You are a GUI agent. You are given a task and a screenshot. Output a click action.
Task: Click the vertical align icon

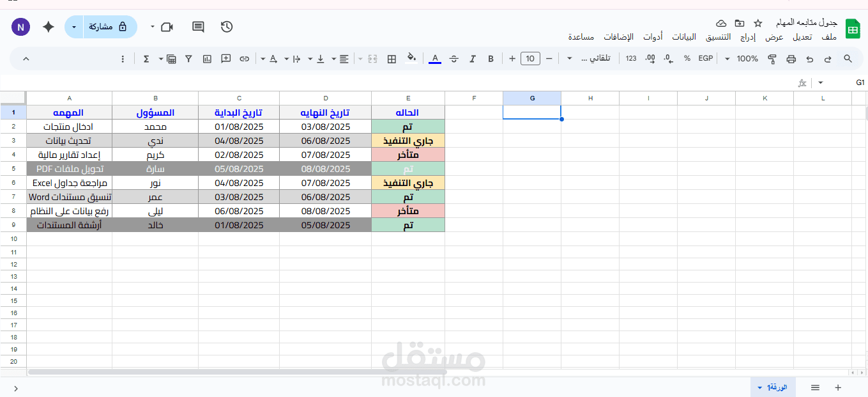pyautogui.click(x=321, y=59)
